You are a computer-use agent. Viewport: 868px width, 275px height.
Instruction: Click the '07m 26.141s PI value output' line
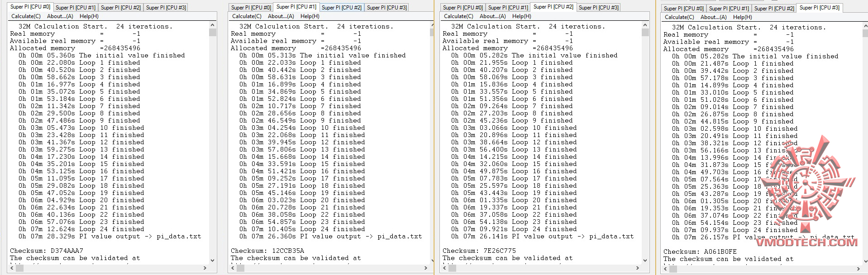click(x=543, y=237)
